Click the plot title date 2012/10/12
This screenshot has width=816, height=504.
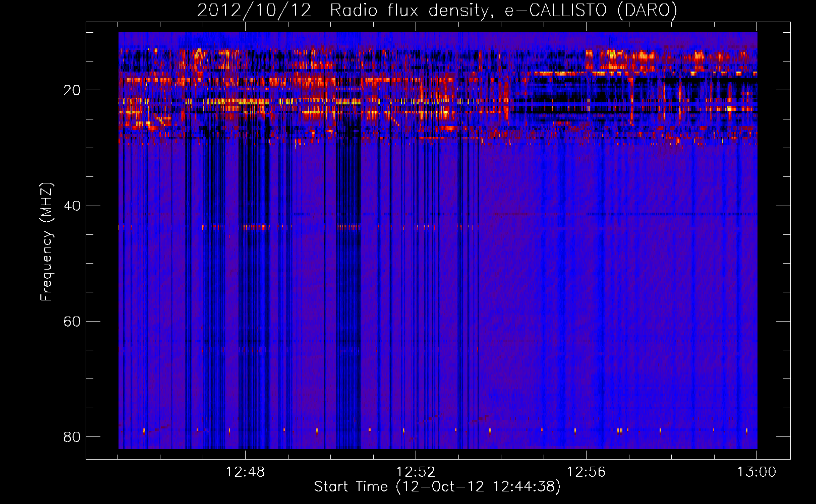[255, 11]
